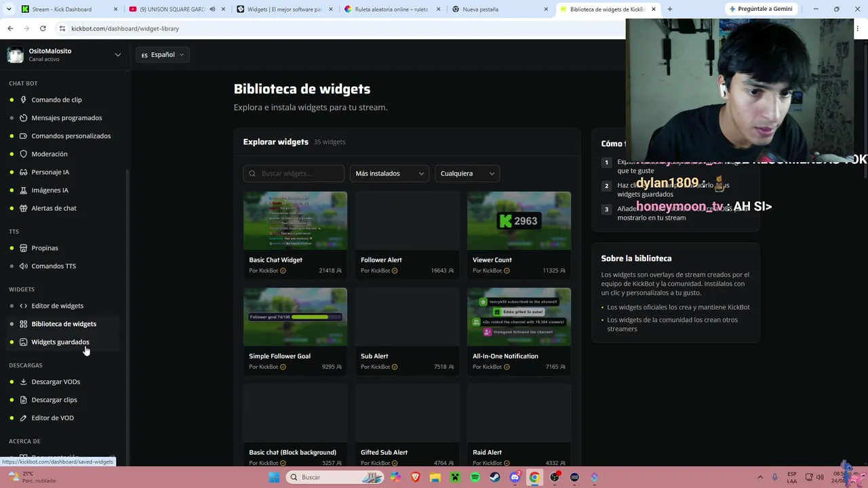Click the address bar URL

point(125,28)
